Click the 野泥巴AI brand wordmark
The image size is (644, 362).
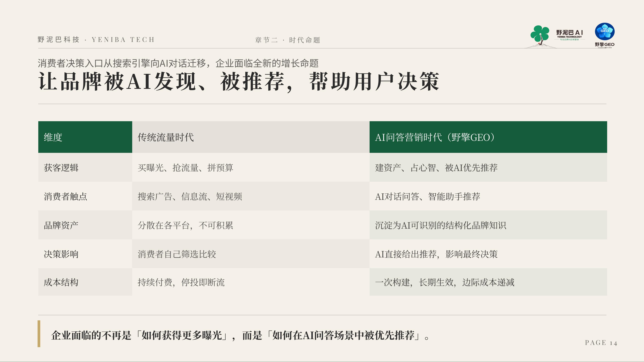(569, 35)
